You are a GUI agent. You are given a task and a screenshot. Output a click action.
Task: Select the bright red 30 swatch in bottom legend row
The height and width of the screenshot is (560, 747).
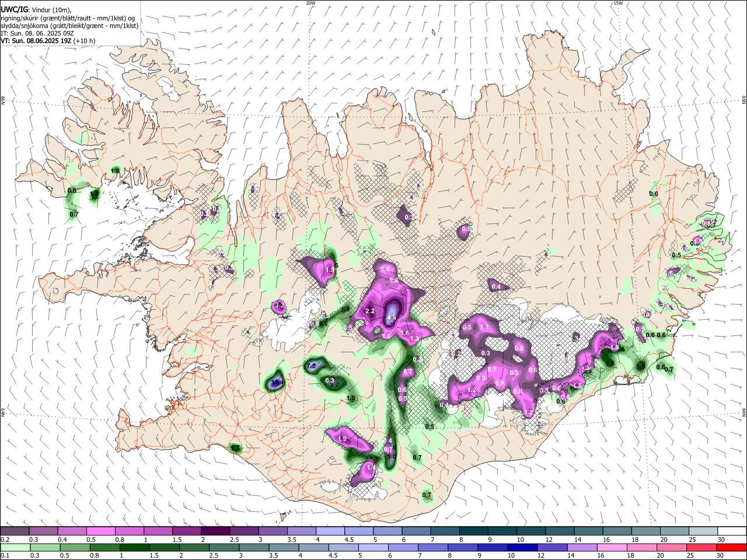[732, 548]
